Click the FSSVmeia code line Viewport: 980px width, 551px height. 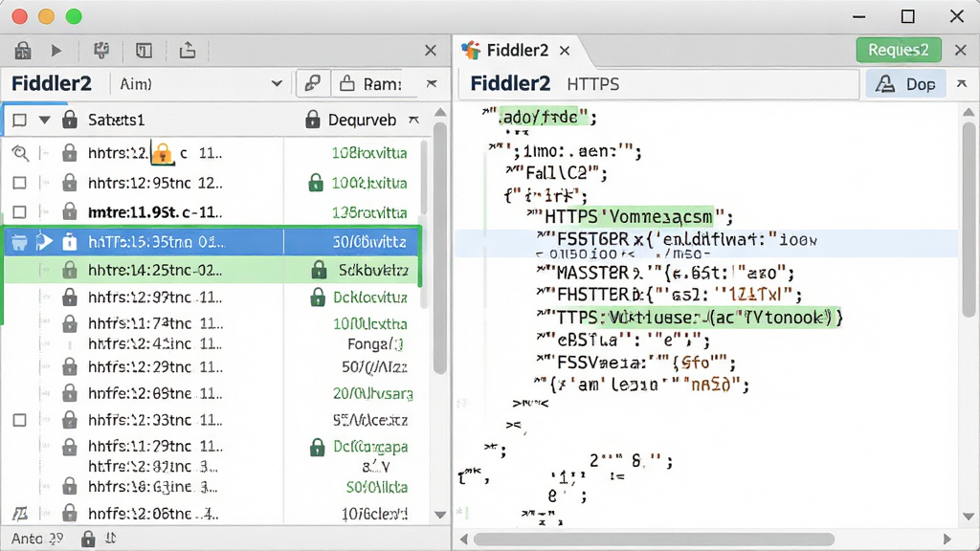coord(636,363)
